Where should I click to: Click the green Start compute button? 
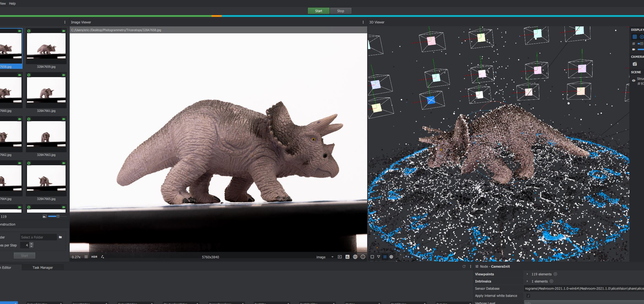click(x=318, y=11)
